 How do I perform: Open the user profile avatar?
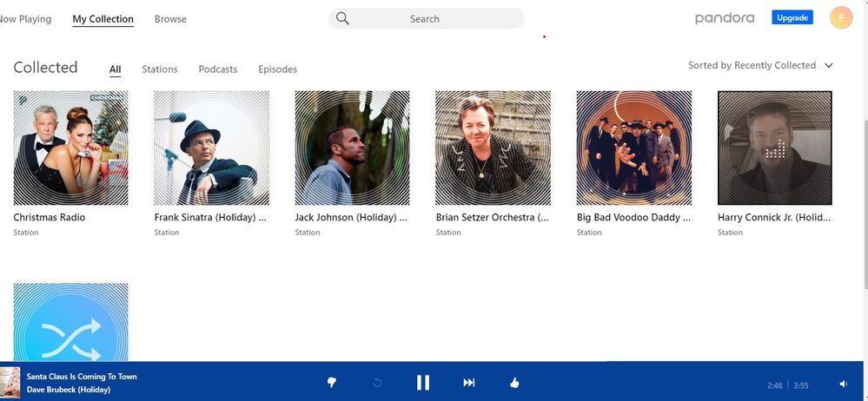click(x=841, y=18)
